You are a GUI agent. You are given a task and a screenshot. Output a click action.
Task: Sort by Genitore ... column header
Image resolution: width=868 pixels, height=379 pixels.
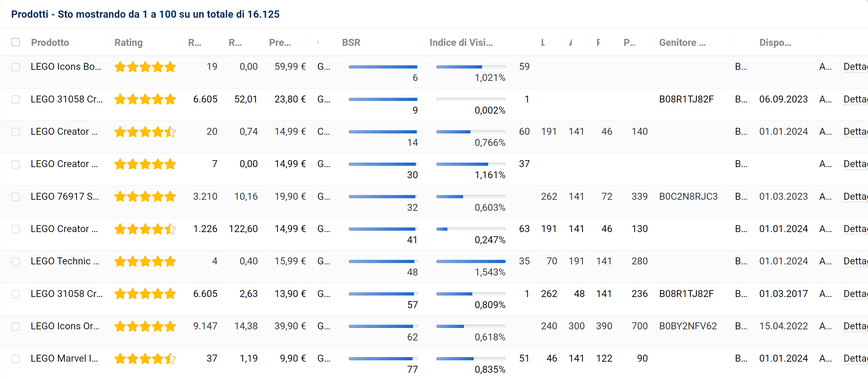[682, 42]
